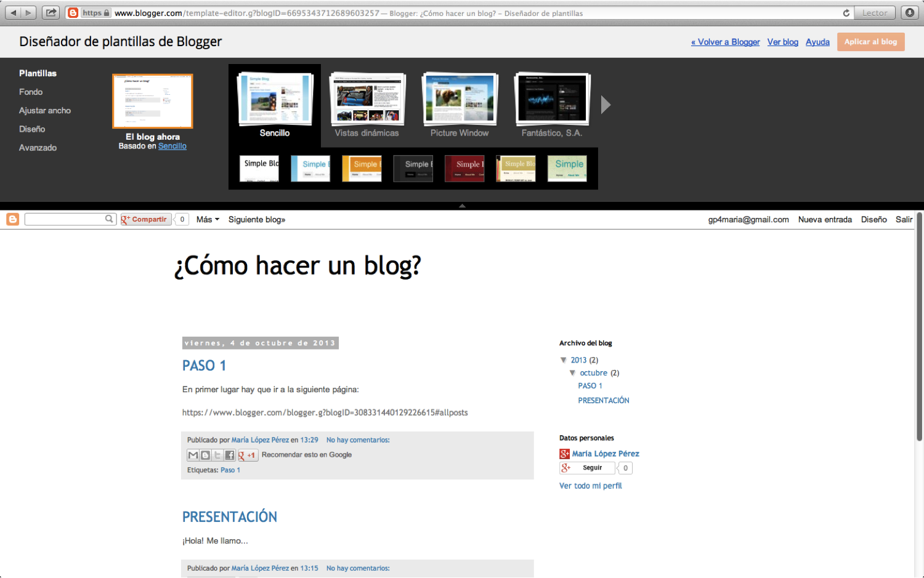Click the browser back arrow
This screenshot has width=924, height=578.
[x=13, y=12]
